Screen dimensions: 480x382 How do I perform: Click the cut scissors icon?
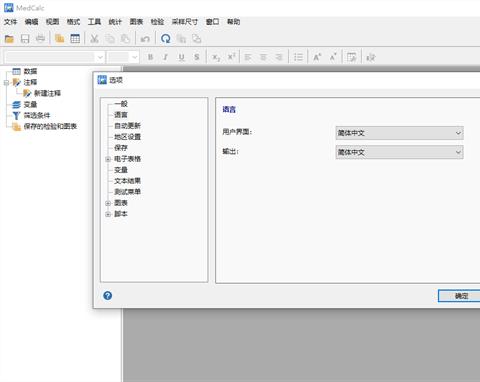pos(94,39)
